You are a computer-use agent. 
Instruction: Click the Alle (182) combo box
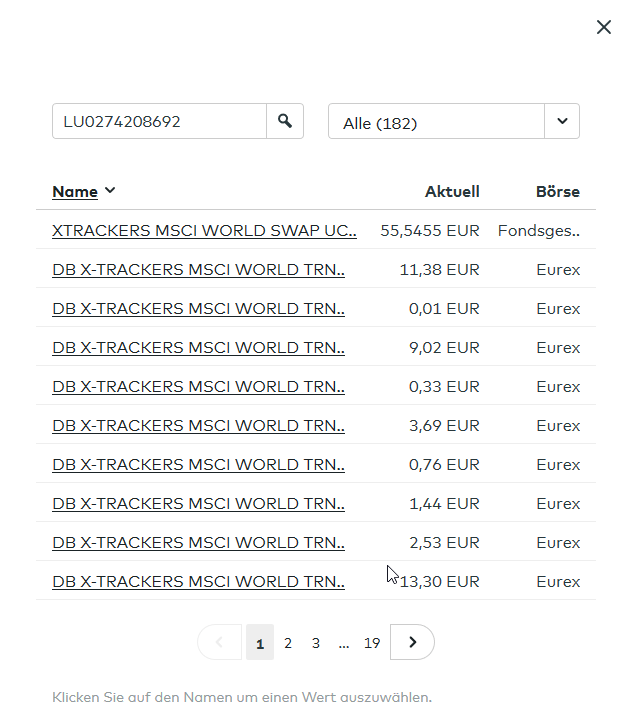[x=436, y=123]
